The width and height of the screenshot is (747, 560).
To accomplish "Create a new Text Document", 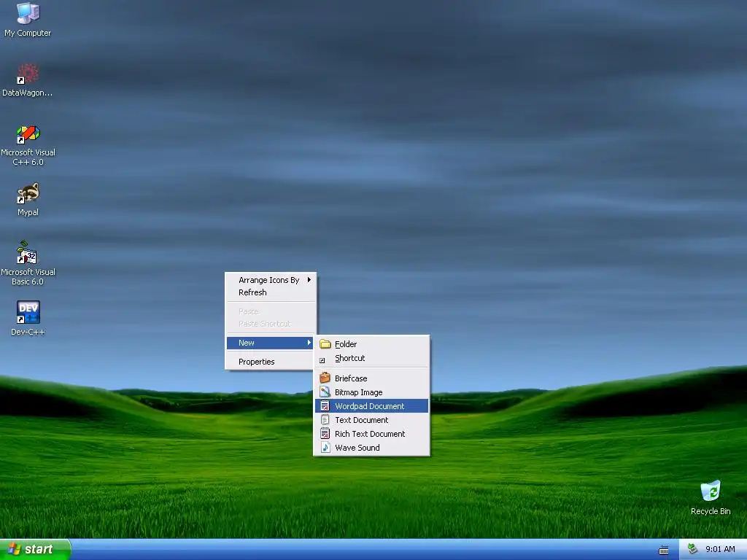I will (371, 419).
